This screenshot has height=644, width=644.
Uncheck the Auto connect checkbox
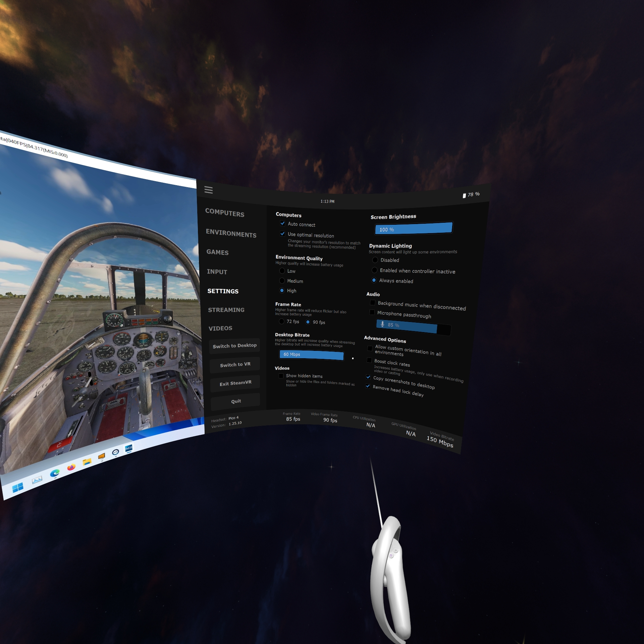click(x=282, y=223)
